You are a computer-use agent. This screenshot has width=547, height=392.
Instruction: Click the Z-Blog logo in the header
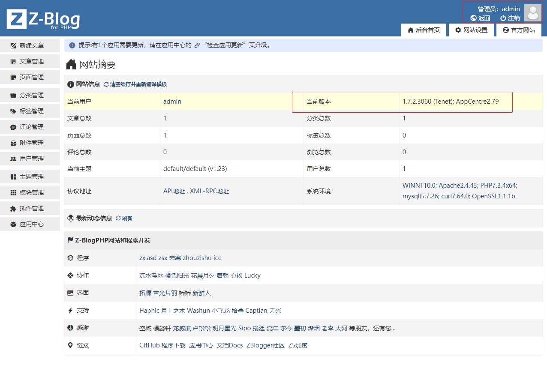coord(43,20)
